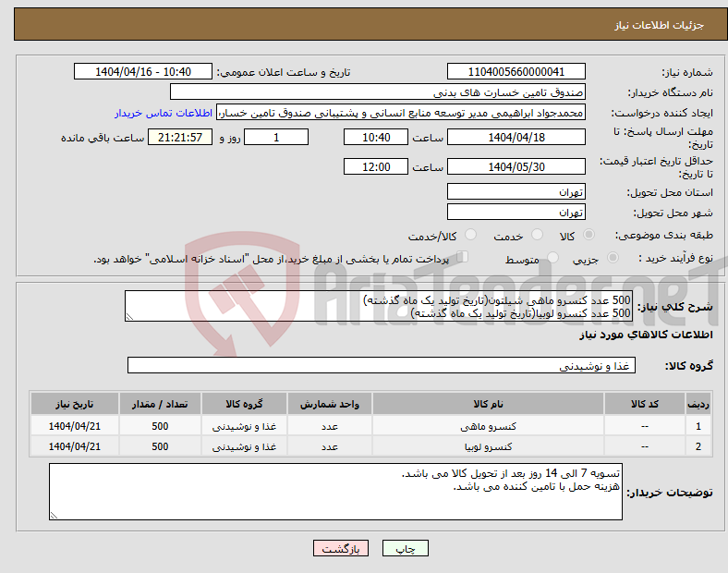Image resolution: width=728 pixels, height=573 pixels.
Task: Click the بازگشت back button
Action: coord(341,548)
